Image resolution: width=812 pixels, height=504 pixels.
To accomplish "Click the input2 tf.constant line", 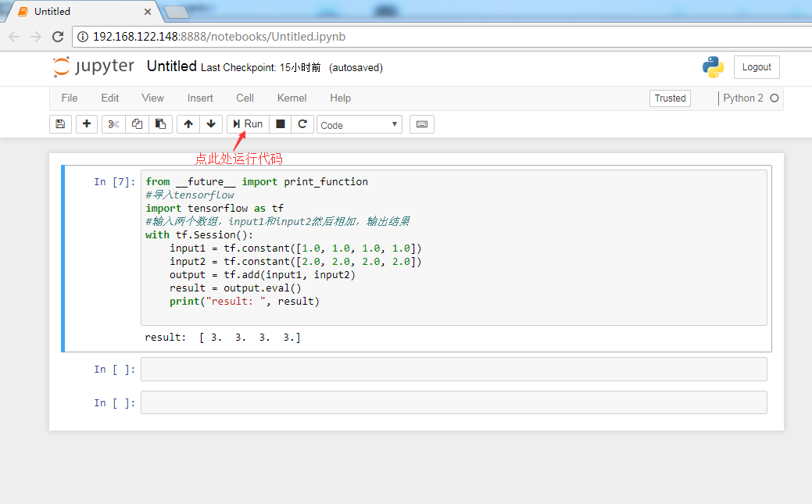I will 295,262.
